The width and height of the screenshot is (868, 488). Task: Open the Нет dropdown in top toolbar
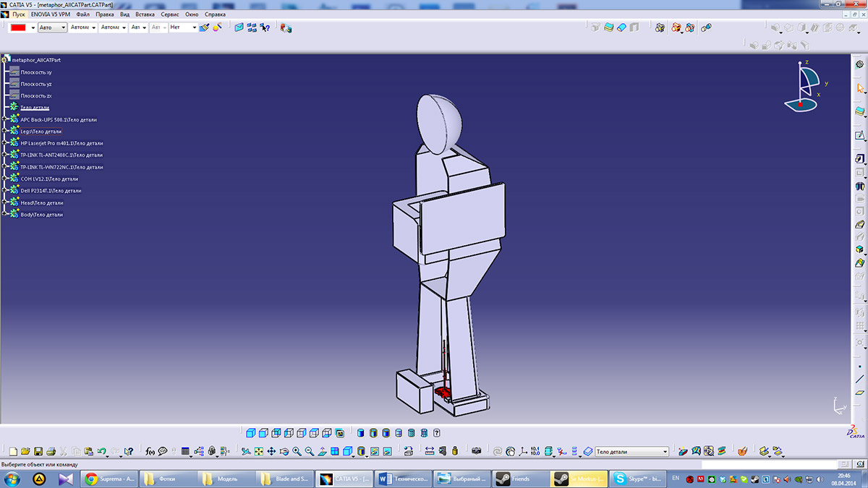(194, 27)
